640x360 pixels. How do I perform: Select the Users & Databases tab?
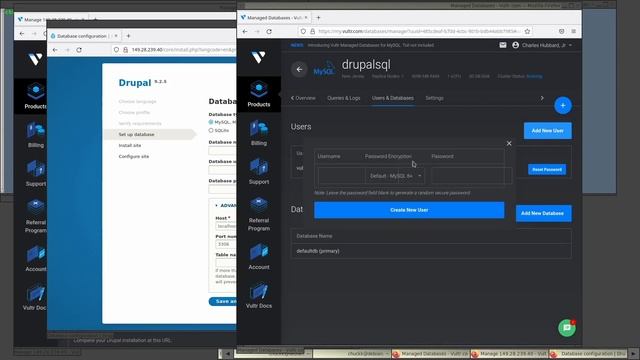coord(393,98)
